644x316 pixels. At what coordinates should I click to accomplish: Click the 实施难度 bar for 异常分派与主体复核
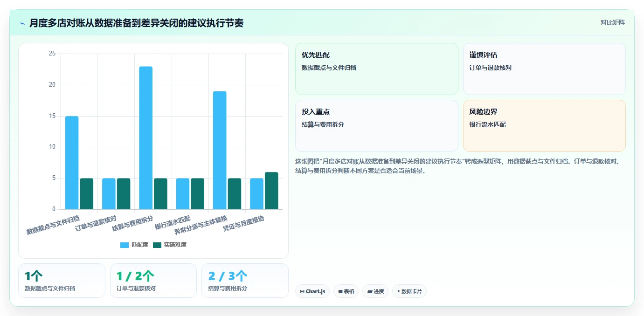pyautogui.click(x=235, y=194)
